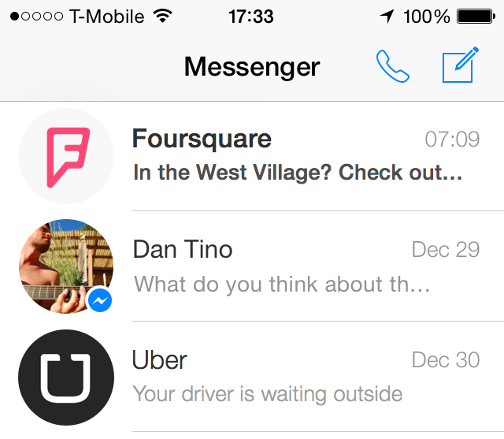Click Dan Tino's profile photo
This screenshot has width=504, height=439.
point(66,266)
